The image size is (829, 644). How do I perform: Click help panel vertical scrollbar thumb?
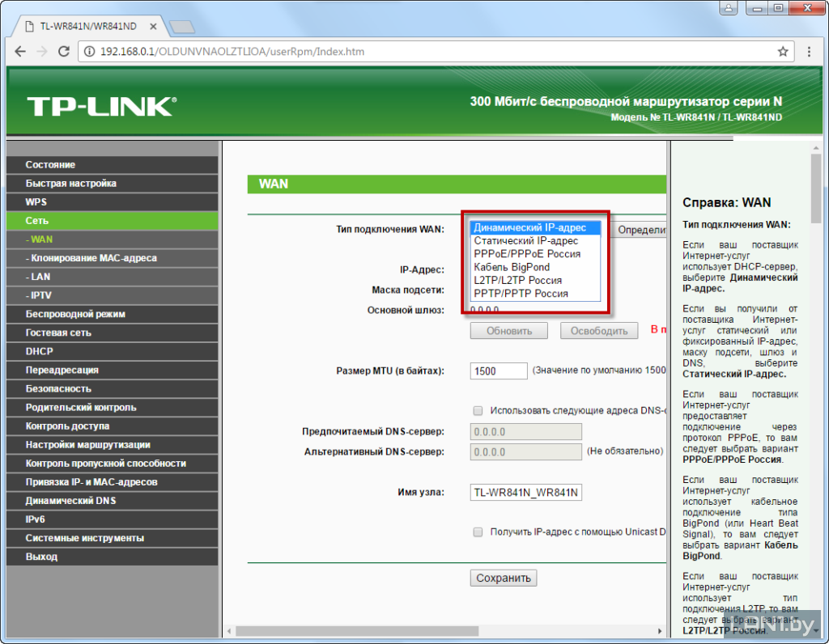click(x=816, y=189)
